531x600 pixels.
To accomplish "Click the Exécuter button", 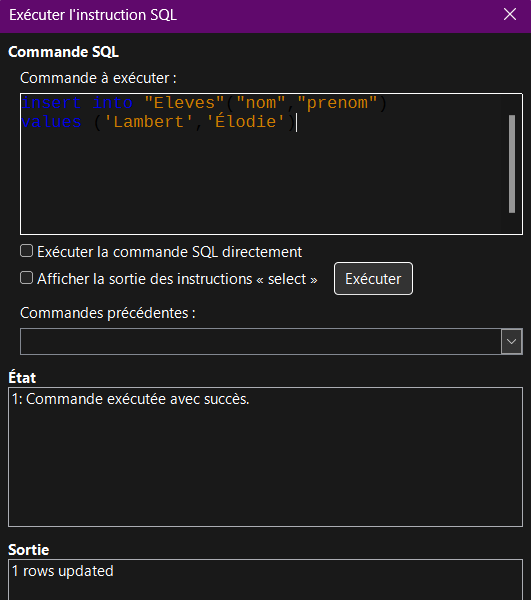I will (373, 279).
